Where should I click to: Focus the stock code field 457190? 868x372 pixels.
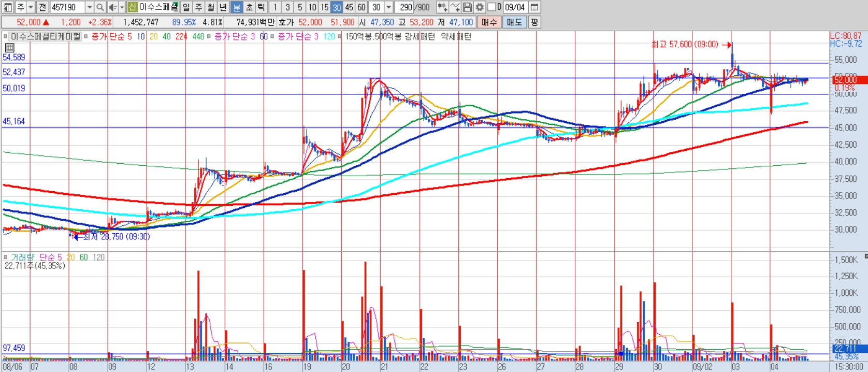67,7
